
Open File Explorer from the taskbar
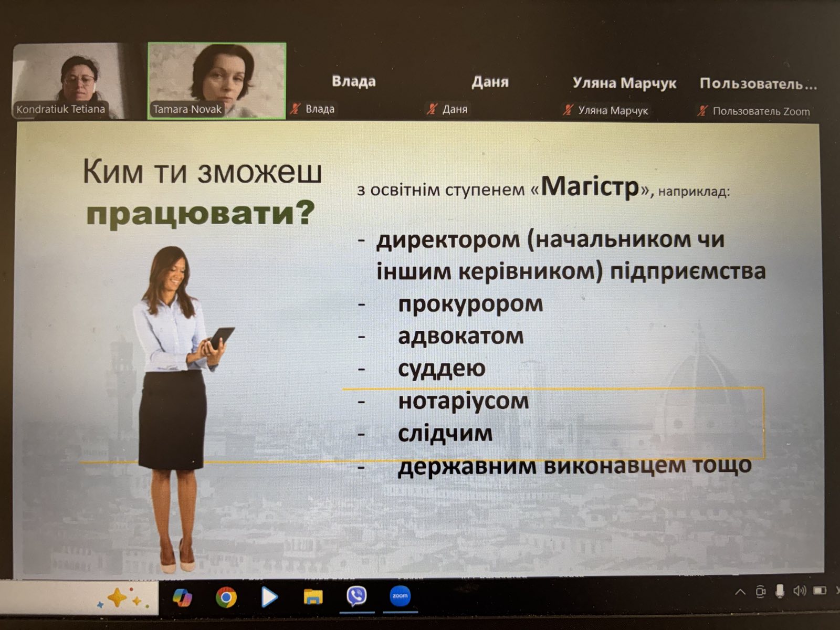[x=313, y=597]
